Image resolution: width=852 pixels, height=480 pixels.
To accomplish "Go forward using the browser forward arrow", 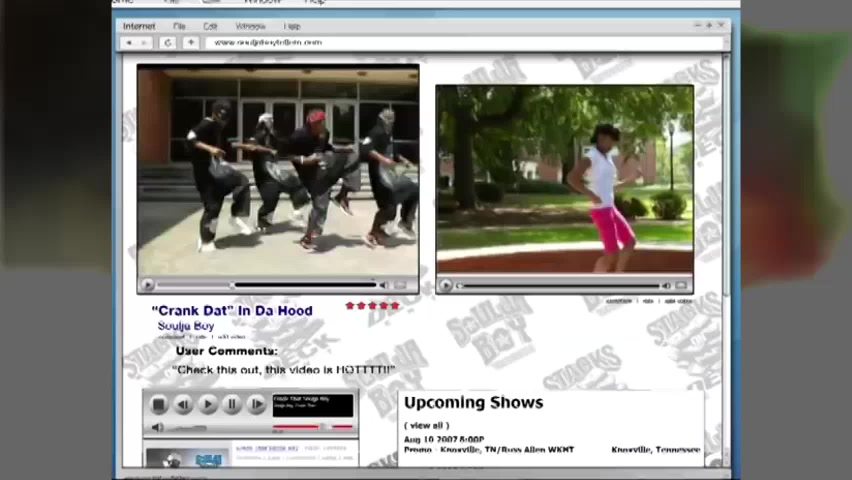I will [144, 42].
